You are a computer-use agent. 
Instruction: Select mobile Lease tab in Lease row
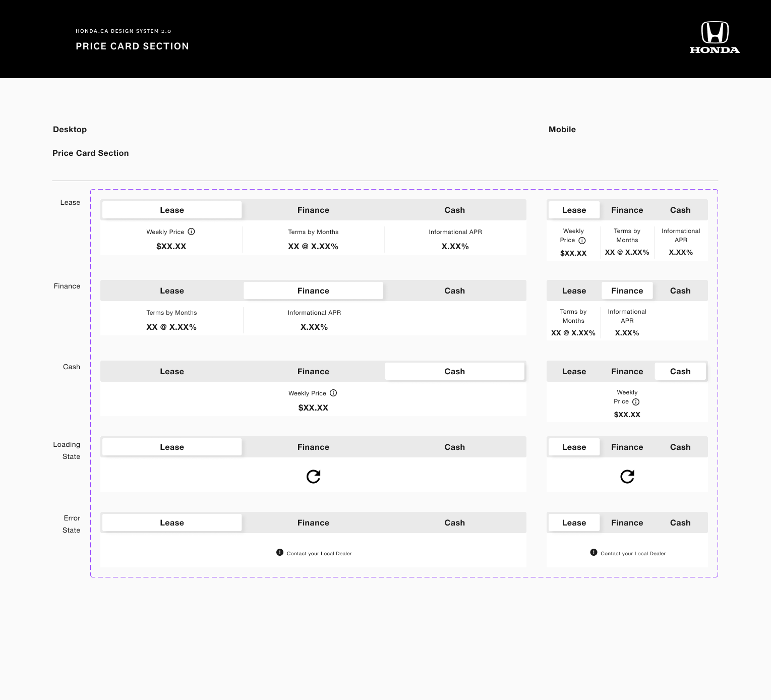(574, 210)
